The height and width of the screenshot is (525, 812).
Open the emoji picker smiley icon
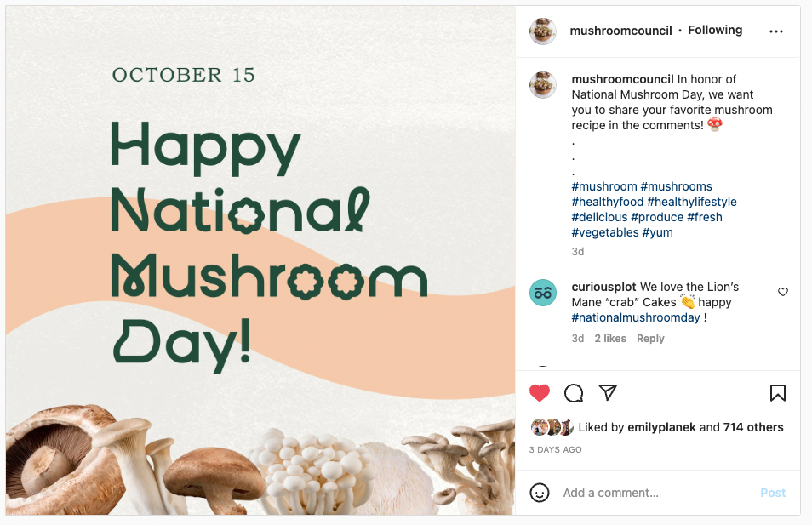click(x=540, y=493)
